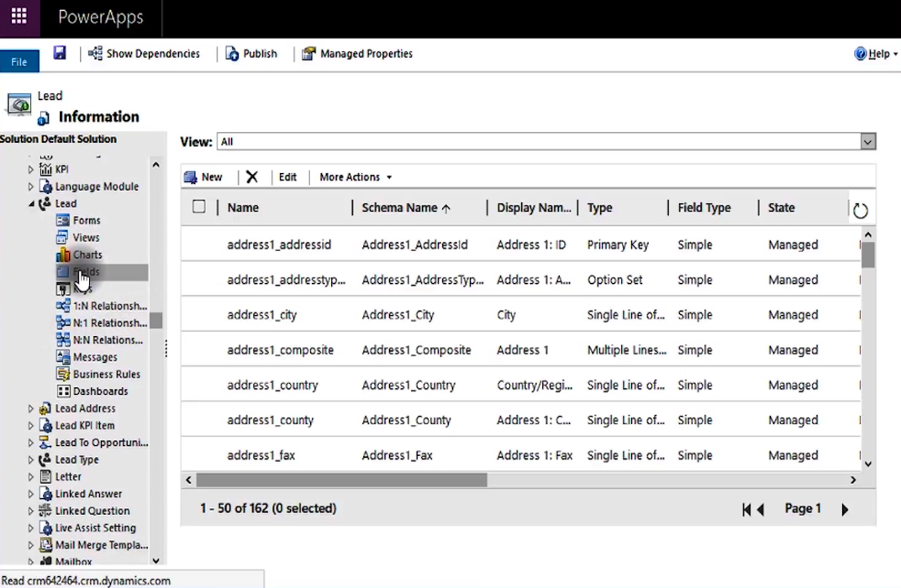The height and width of the screenshot is (588, 901).
Task: Toggle the select-all checkbox in grid header
Action: [x=199, y=207]
